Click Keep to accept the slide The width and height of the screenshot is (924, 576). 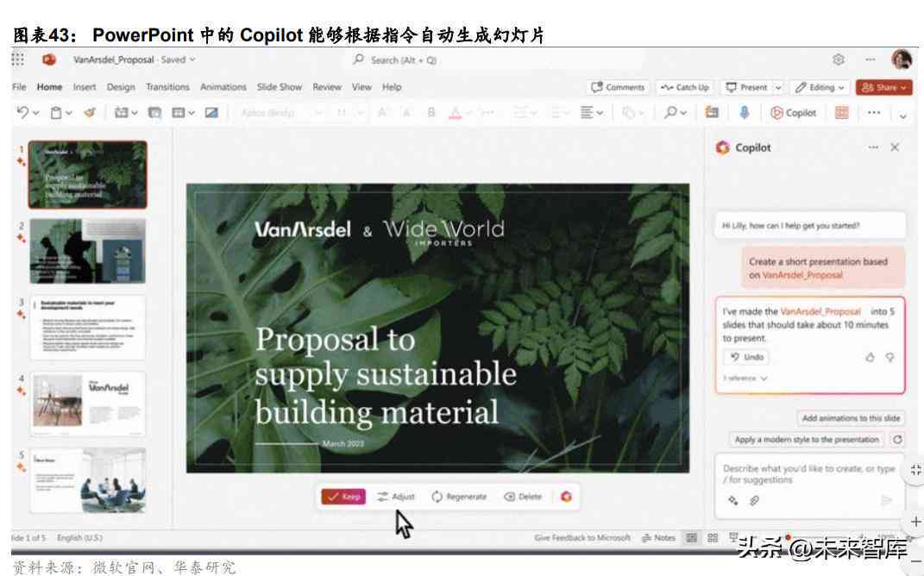click(343, 497)
